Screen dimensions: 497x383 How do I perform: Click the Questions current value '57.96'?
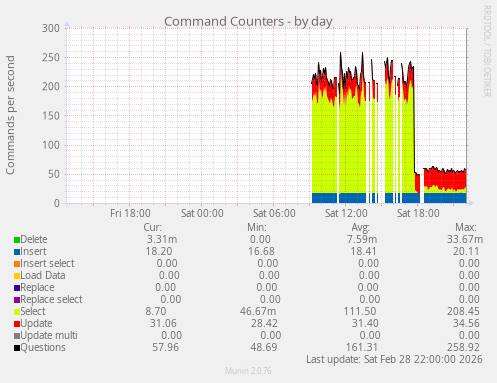(165, 347)
